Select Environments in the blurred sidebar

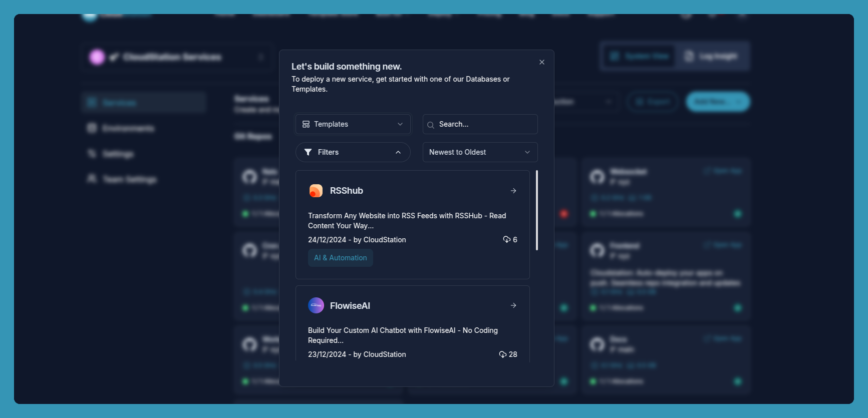click(144, 128)
